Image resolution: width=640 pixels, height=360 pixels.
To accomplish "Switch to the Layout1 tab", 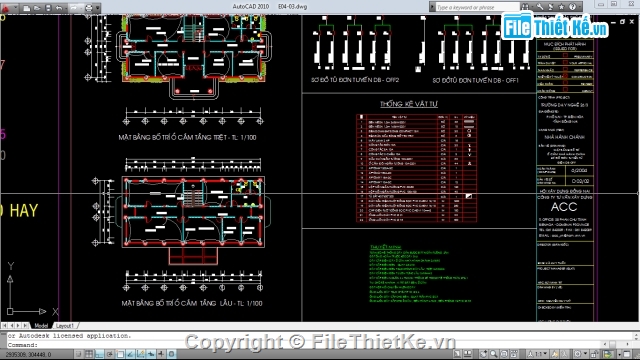I will pyautogui.click(x=64, y=326).
